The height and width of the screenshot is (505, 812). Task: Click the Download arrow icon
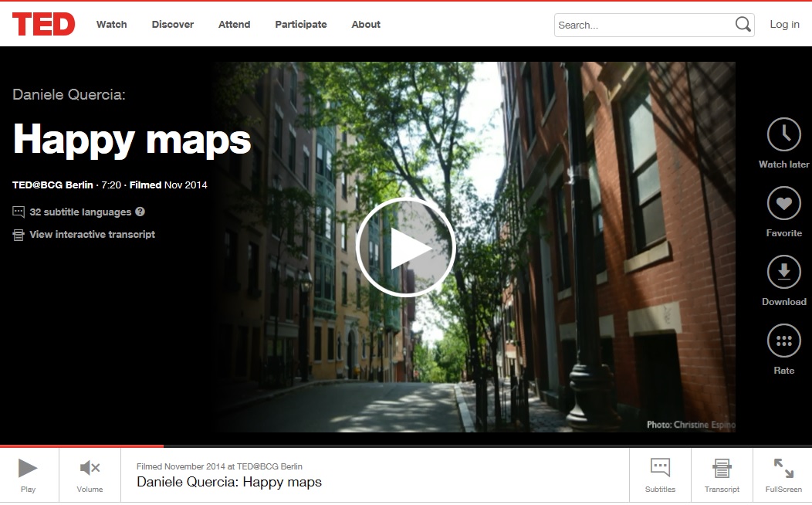[783, 272]
